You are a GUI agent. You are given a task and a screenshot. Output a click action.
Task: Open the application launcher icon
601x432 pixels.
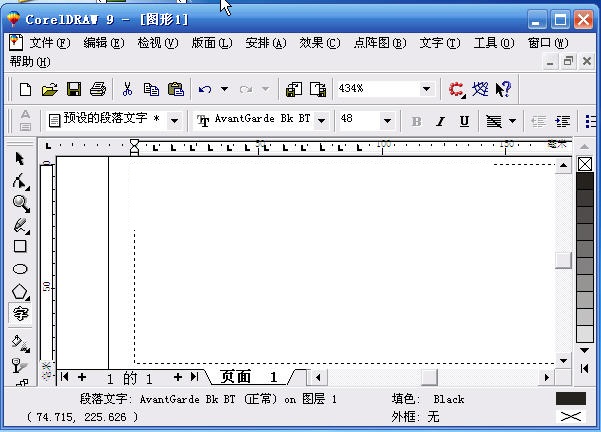pos(457,90)
